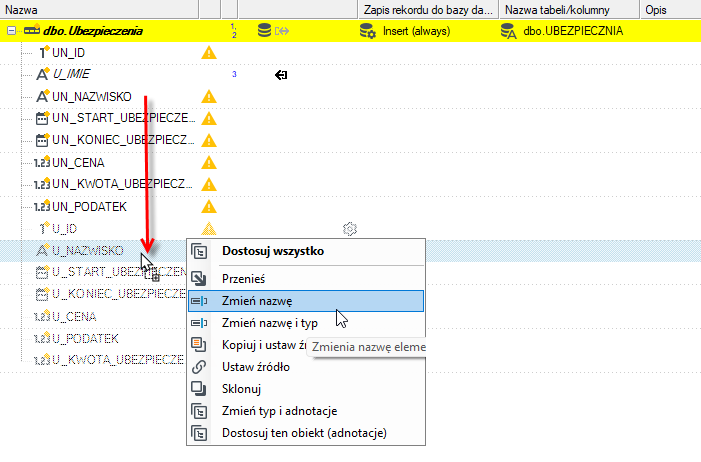Click the calendar icon beside UN_KONIEC_UBEZPIECZ...
Viewport: 701px width, 462px height.
click(42, 140)
